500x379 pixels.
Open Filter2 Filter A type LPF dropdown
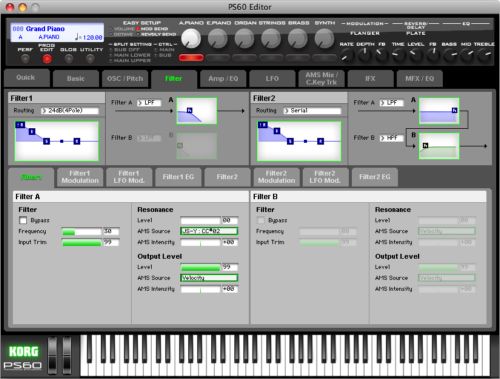[x=392, y=103]
